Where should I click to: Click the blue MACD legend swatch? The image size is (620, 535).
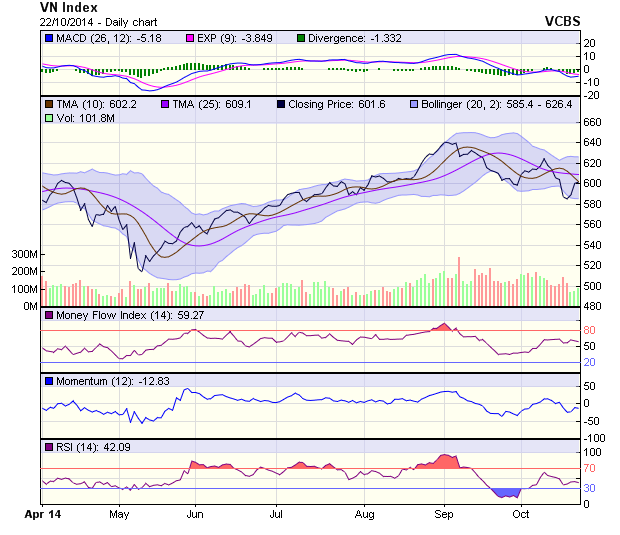tap(48, 38)
